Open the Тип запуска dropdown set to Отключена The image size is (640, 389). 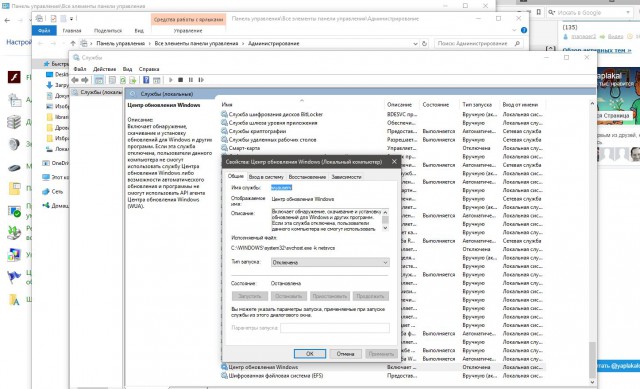pos(330,262)
